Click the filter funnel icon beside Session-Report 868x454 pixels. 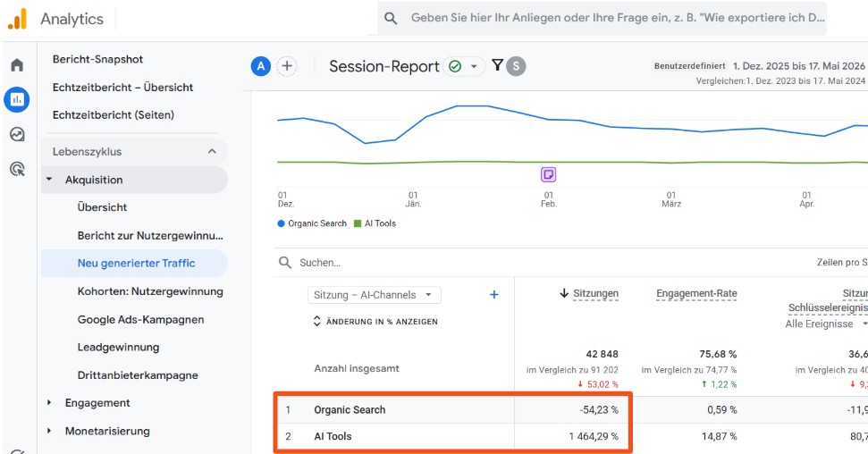[497, 65]
